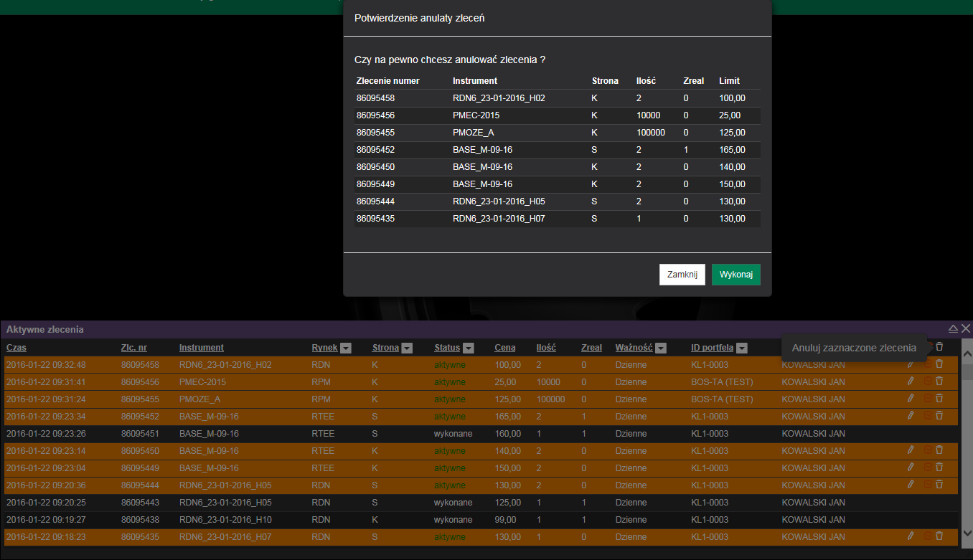Edit order 86095449 with pencil icon
Image resolution: width=973 pixels, height=560 pixels.
tap(911, 467)
